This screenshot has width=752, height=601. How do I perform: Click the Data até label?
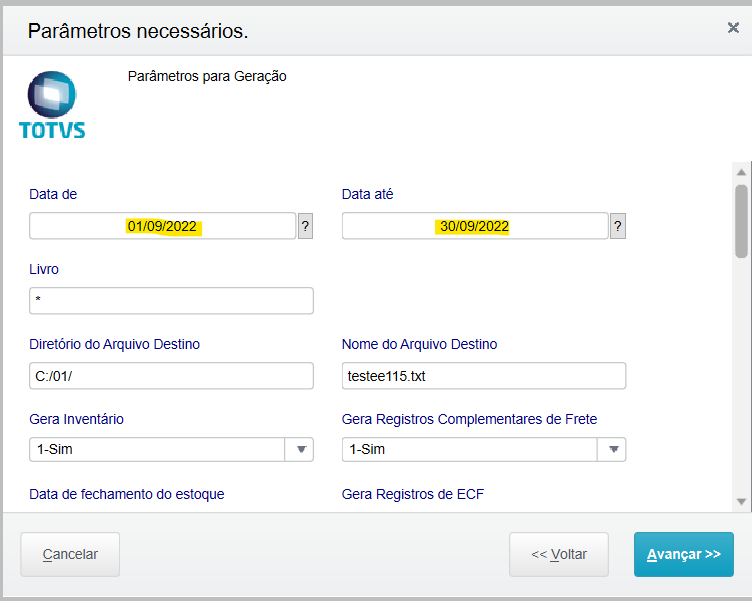click(x=367, y=194)
